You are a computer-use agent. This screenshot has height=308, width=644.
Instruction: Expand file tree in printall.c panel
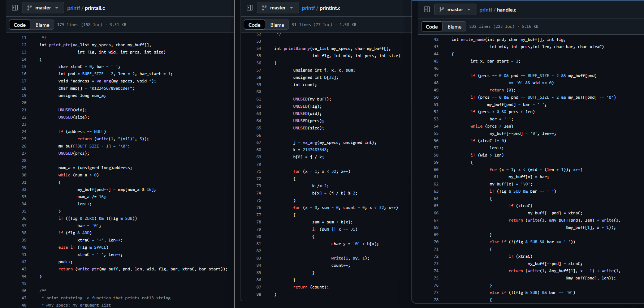(x=15, y=8)
